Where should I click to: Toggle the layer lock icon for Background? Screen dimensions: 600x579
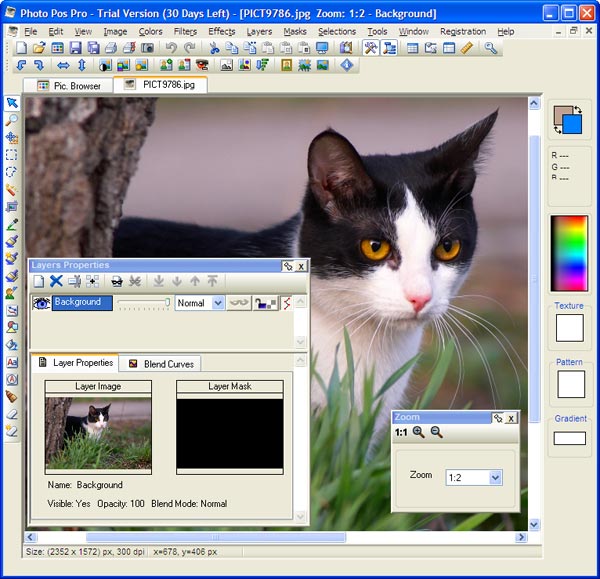point(264,303)
